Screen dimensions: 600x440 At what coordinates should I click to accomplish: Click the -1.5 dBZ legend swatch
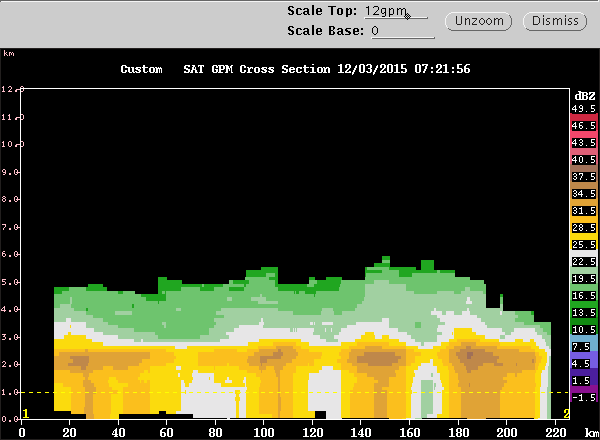tap(583, 398)
